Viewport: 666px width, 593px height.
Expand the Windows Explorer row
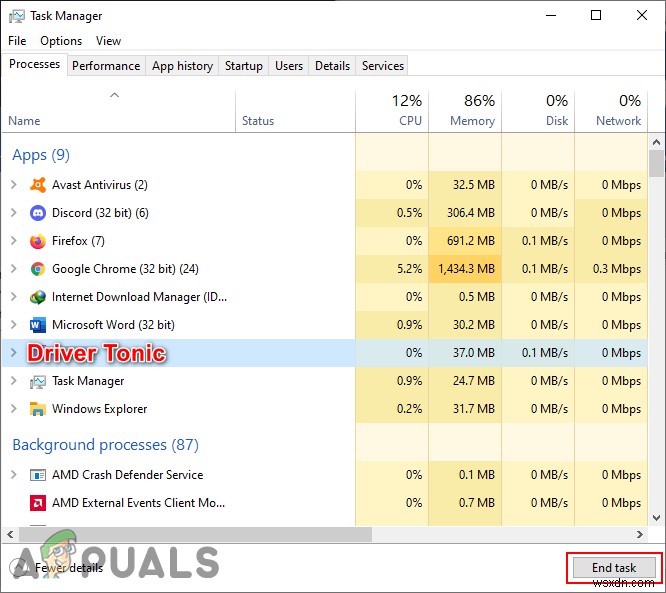(14, 409)
